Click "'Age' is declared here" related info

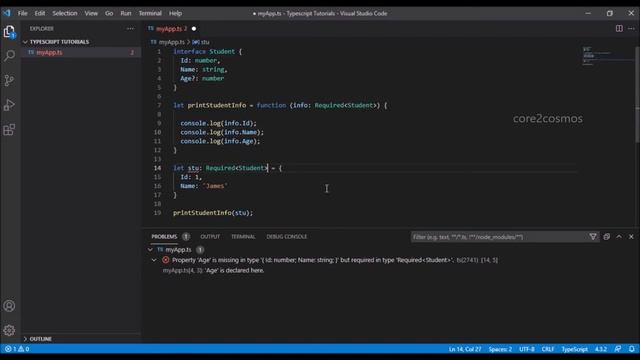click(234, 271)
